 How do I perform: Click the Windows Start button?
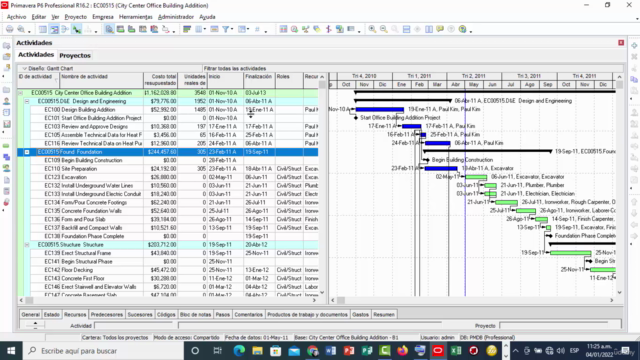click(x=11, y=351)
